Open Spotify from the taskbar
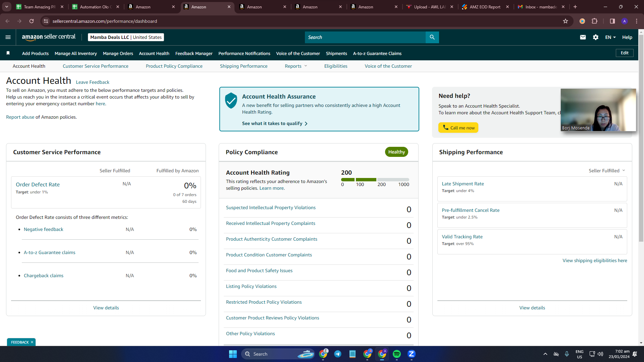 [397, 354]
